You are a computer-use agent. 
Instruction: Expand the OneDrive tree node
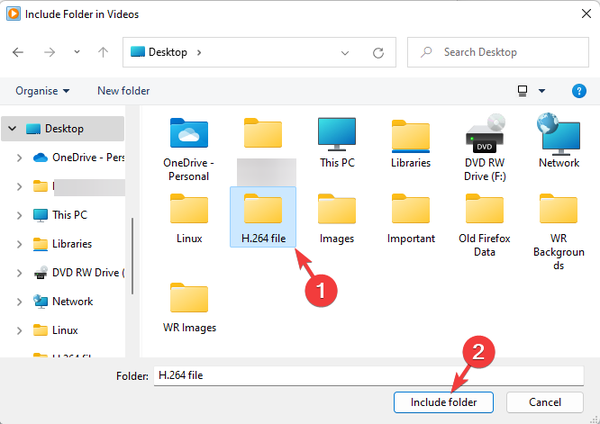click(19, 158)
